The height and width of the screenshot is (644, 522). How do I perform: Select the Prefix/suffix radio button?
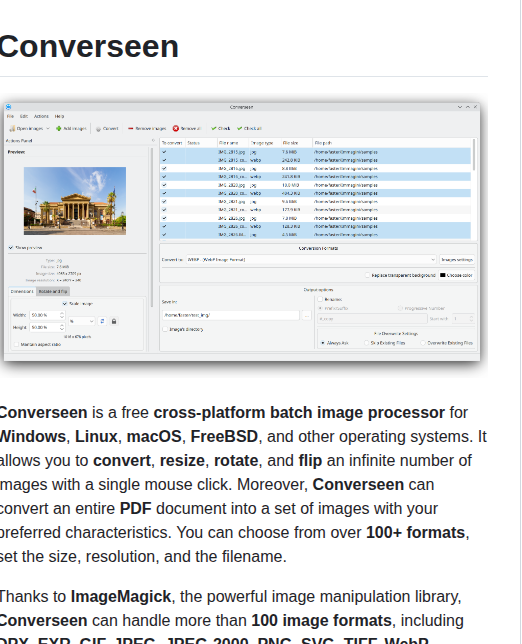(320, 308)
